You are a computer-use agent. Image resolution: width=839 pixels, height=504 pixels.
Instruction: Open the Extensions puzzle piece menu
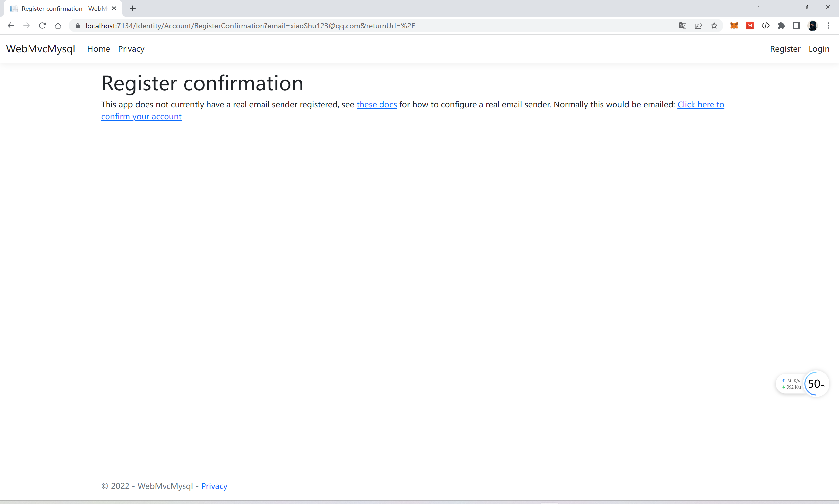pyautogui.click(x=781, y=26)
